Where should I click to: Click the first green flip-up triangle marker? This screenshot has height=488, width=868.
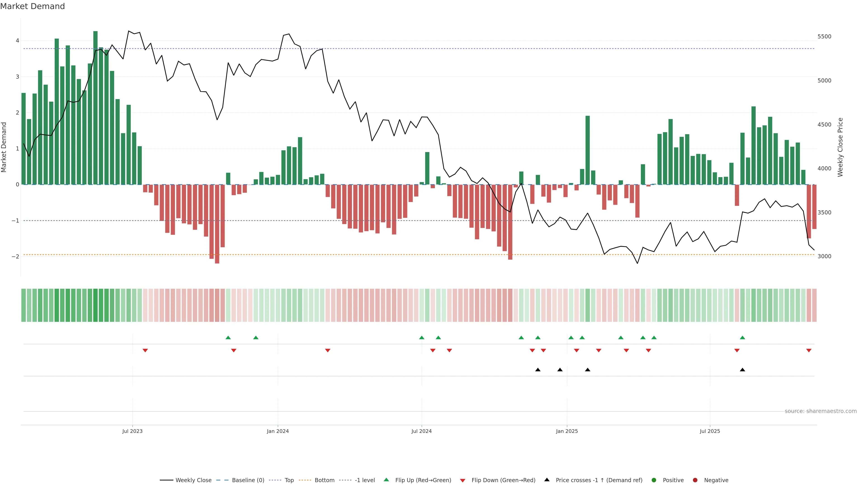(228, 338)
